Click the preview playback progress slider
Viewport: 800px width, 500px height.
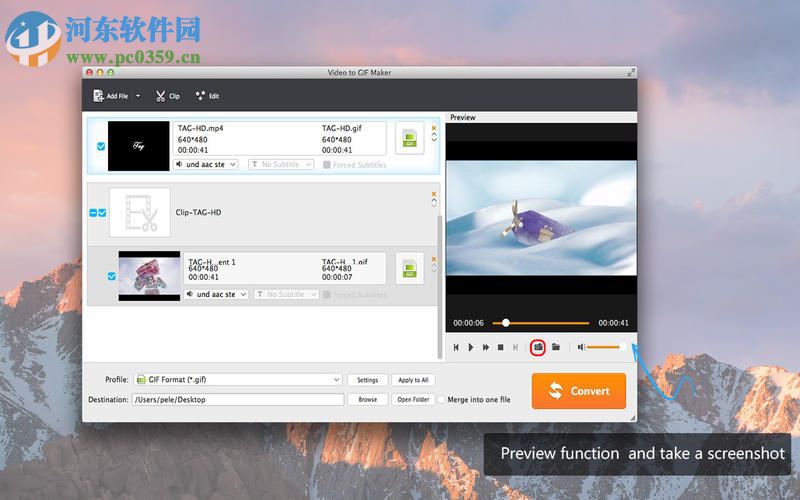[x=541, y=323]
